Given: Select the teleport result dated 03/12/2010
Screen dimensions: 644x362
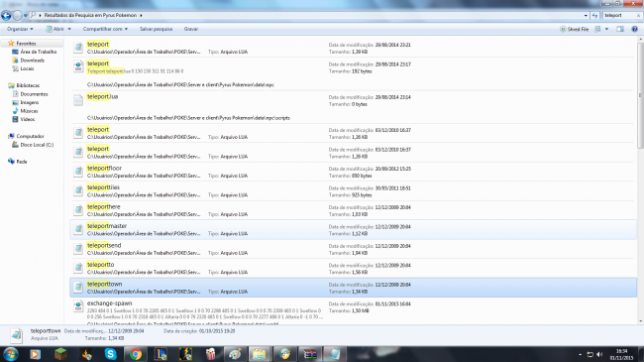Looking at the screenshot, I should tap(353, 152).
